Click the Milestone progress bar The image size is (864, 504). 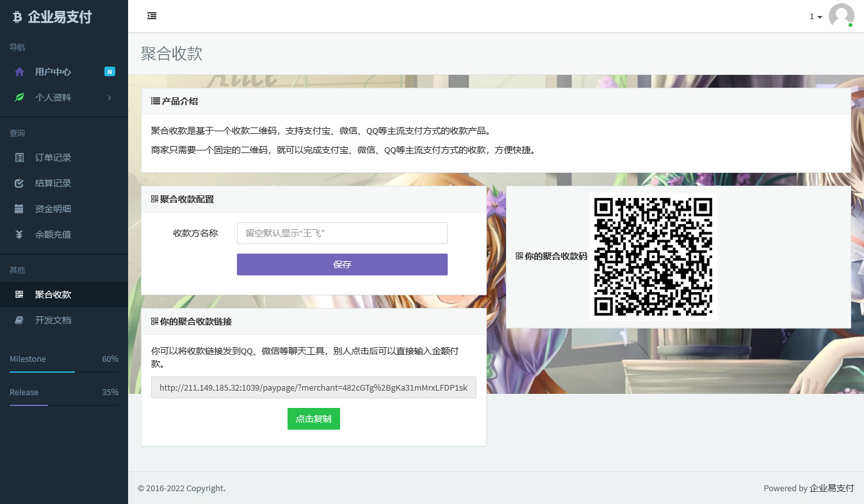[64, 371]
